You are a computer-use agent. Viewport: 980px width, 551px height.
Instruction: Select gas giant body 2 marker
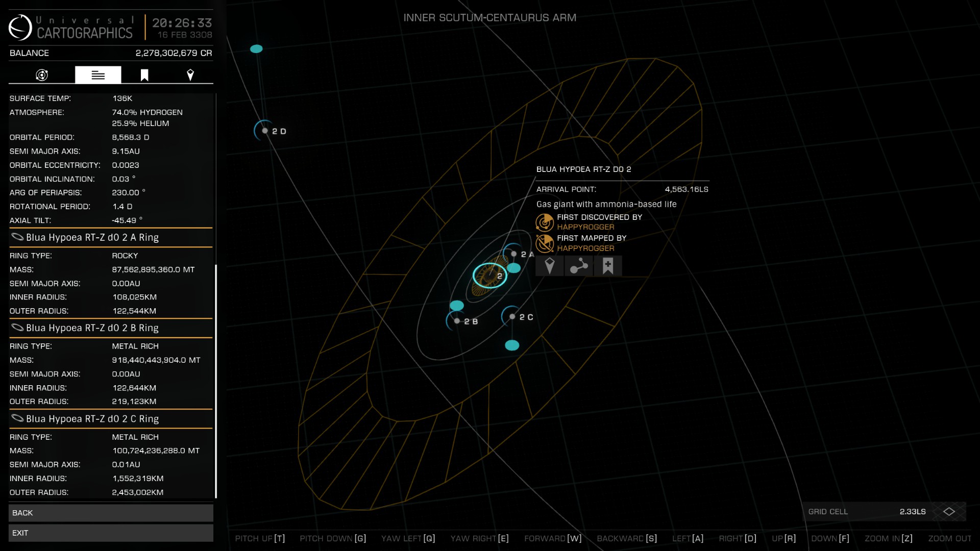pyautogui.click(x=490, y=275)
